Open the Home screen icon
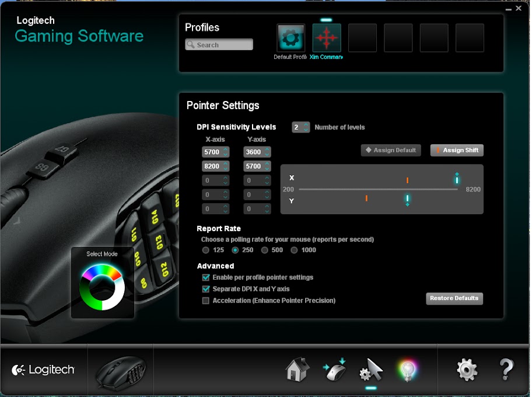The image size is (532, 397). pos(297,370)
